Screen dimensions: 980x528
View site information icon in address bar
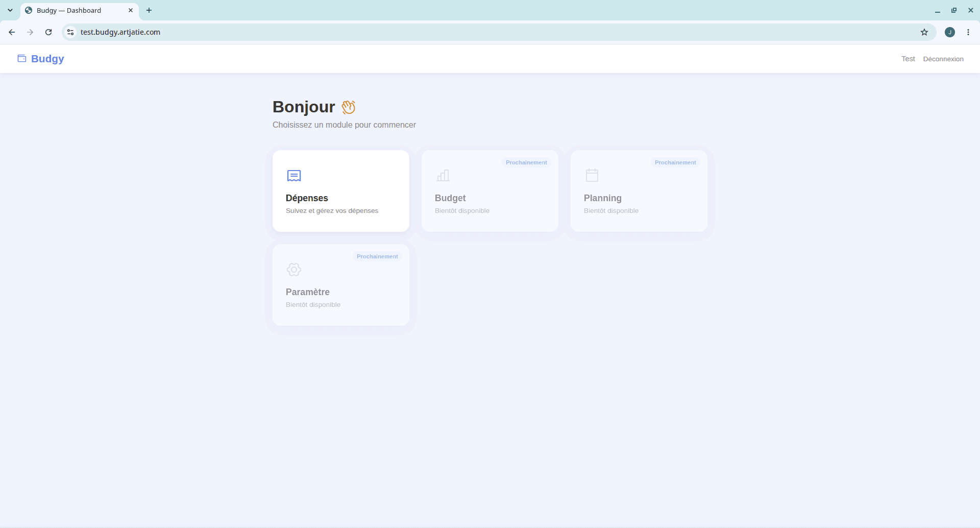pyautogui.click(x=70, y=32)
